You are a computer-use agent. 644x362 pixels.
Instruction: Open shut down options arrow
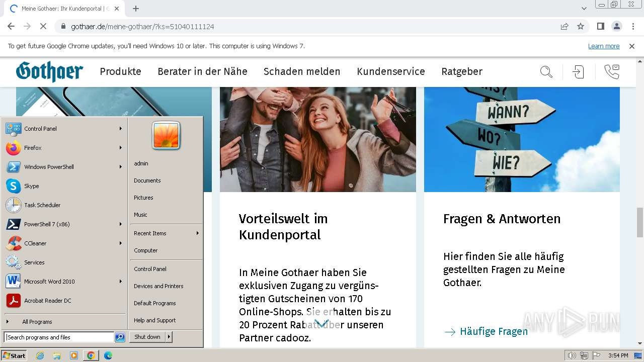point(169,337)
